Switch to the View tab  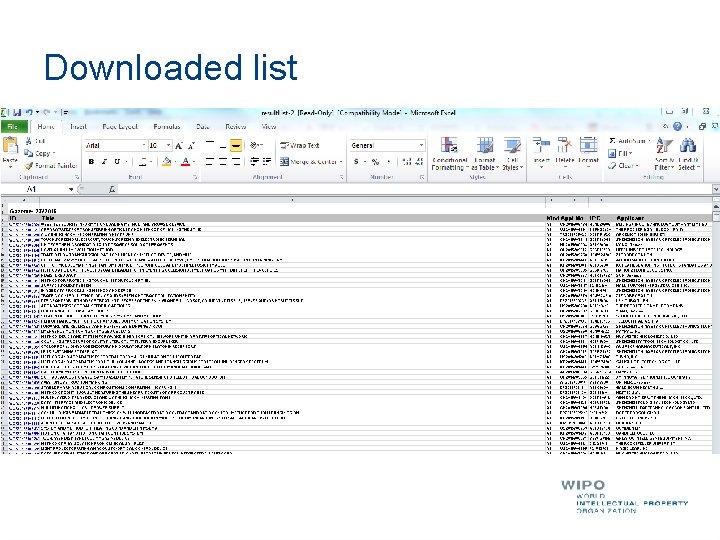(269, 127)
